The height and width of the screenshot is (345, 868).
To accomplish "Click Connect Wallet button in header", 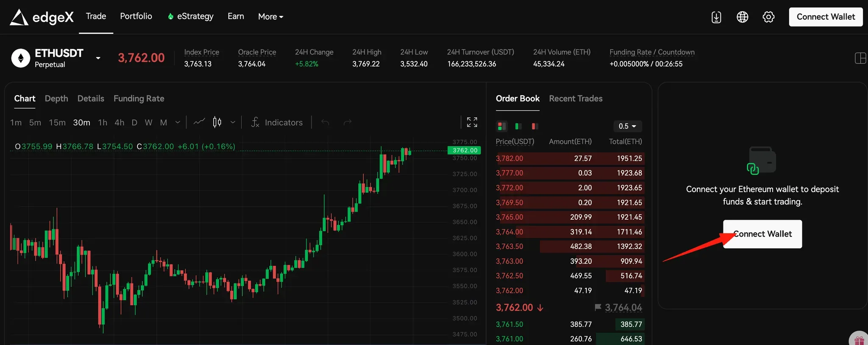I will 826,17.
